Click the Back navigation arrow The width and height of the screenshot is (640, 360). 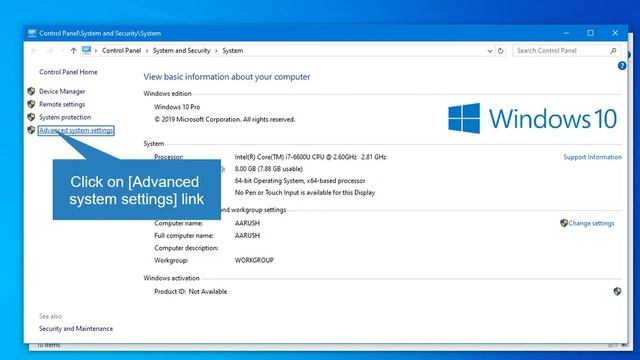(x=34, y=51)
